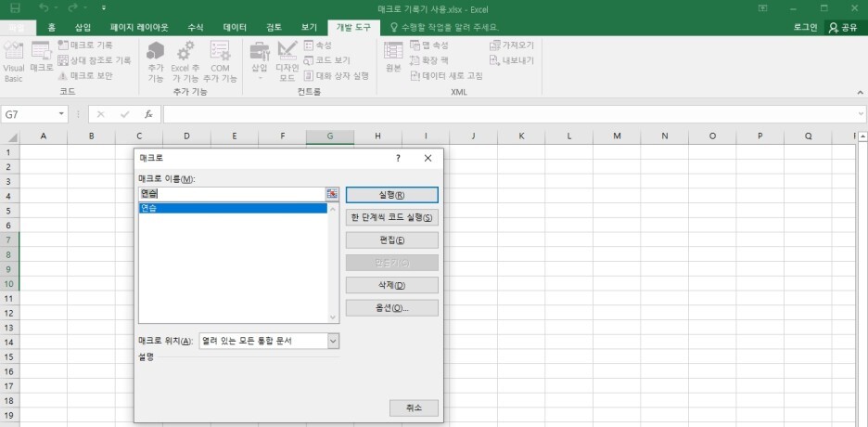The width and height of the screenshot is (868, 427).
Task: Click 맵 속성 (Map Properties)
Action: pyautogui.click(x=429, y=45)
